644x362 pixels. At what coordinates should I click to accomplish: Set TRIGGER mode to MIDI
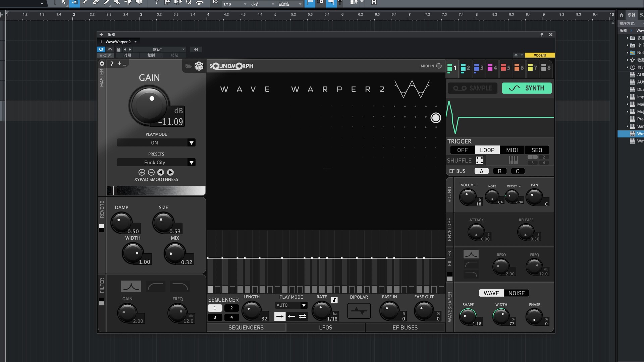[x=512, y=150]
